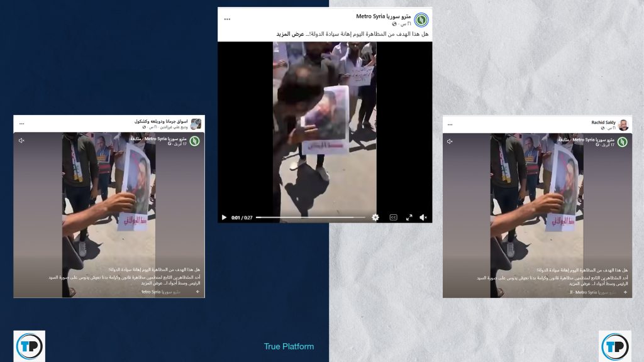Play the center Metro Syria video

[224, 217]
